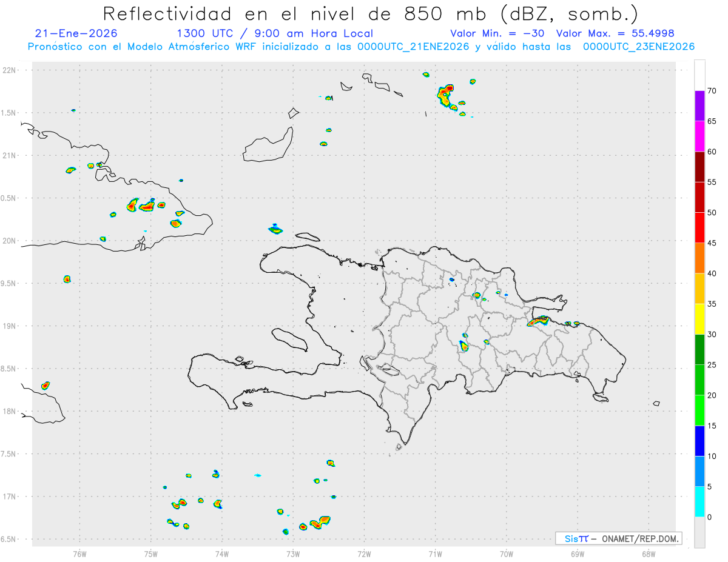728x562 pixels.
Task: Click the 'SisTT – ONAMET/REP.DOM.' credit label
Action: 618,538
